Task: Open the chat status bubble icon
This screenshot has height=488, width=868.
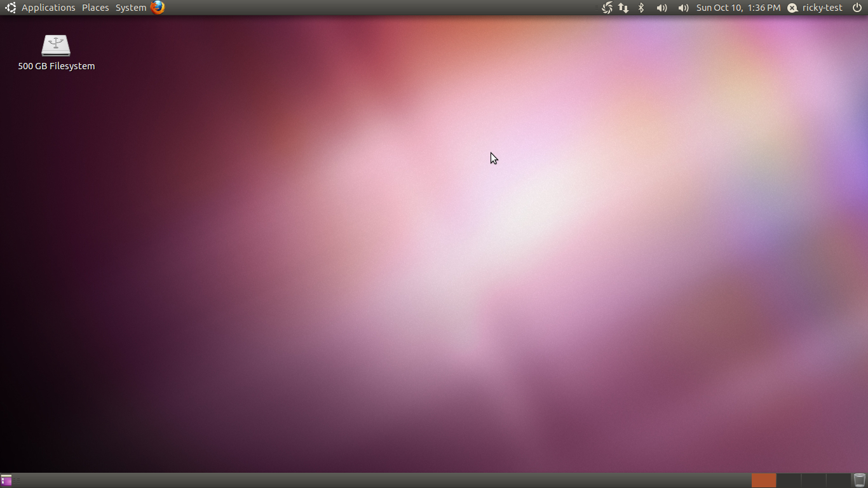Action: pyautogui.click(x=792, y=8)
